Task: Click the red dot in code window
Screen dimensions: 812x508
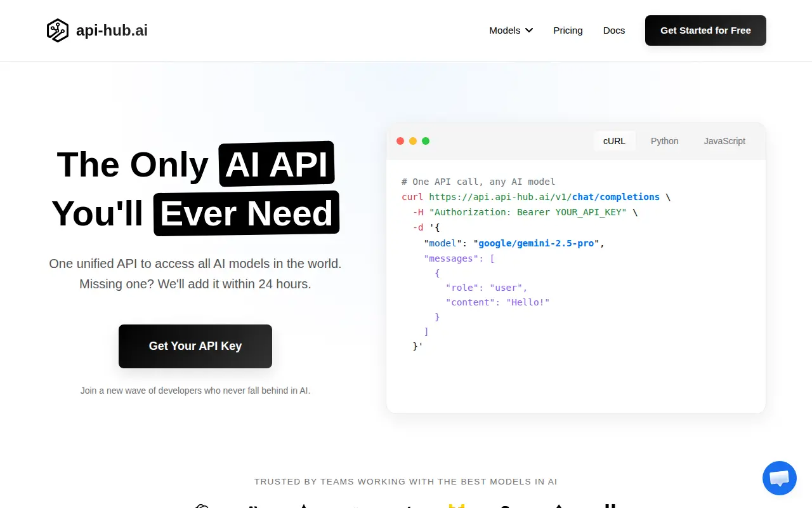Action: coord(400,141)
